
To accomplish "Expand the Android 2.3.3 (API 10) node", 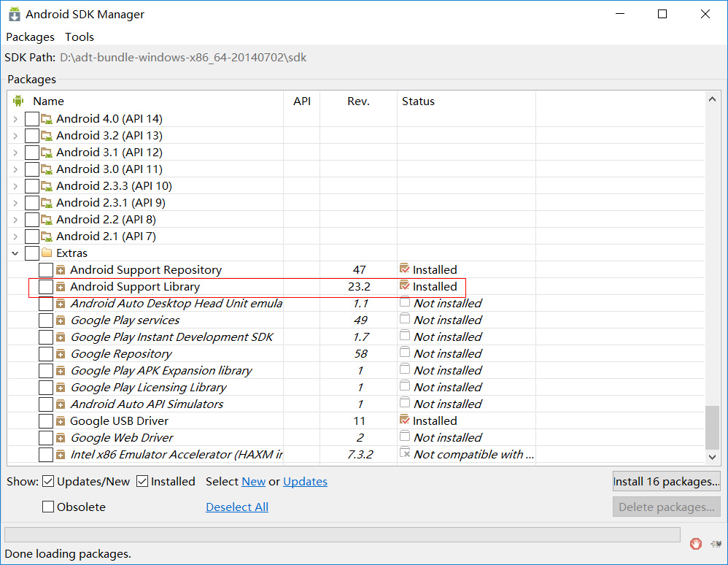I will click(15, 186).
